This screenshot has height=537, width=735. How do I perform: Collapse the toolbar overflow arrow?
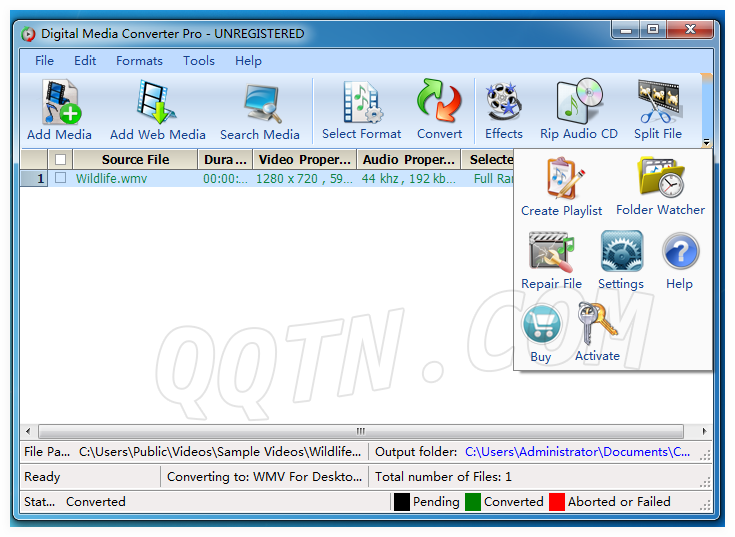[706, 142]
